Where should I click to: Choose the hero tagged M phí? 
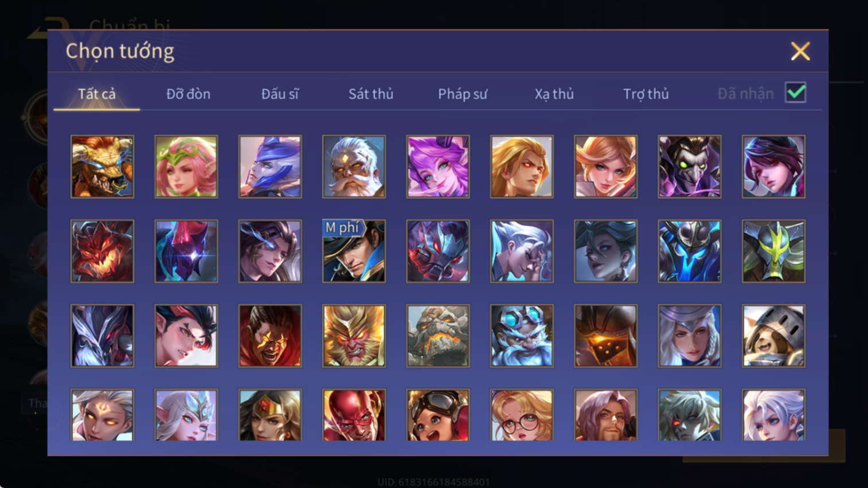click(x=354, y=251)
